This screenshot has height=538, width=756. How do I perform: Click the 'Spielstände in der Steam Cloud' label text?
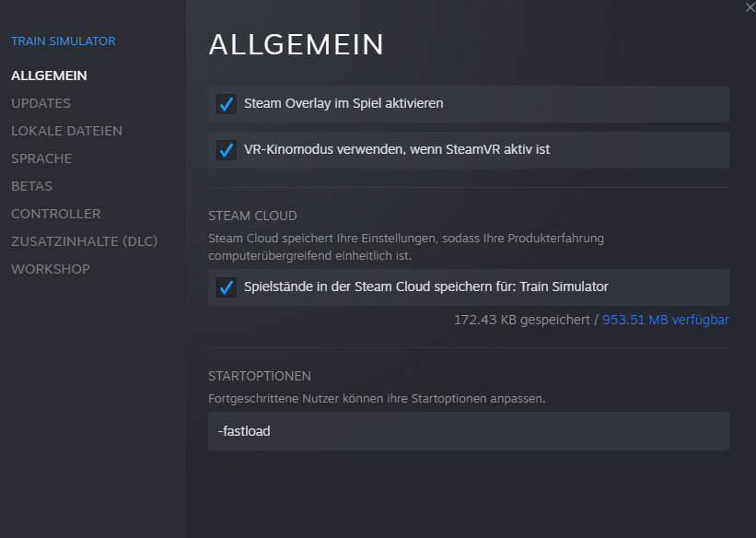(x=425, y=287)
